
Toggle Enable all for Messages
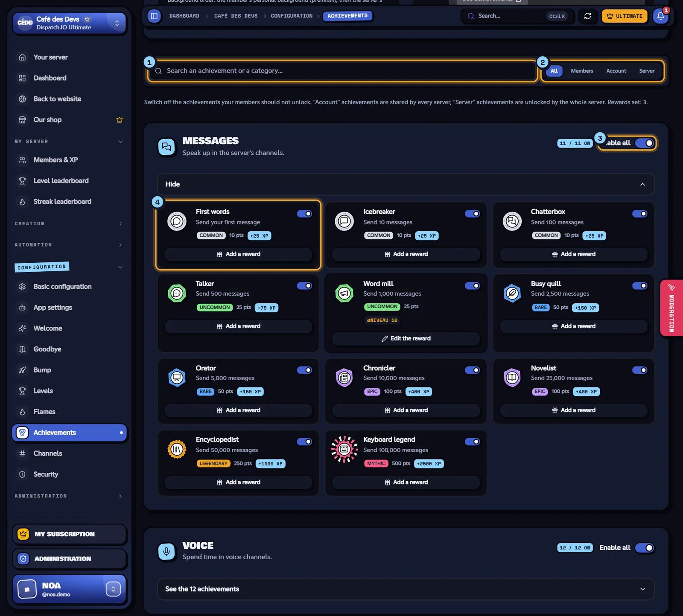(x=645, y=143)
